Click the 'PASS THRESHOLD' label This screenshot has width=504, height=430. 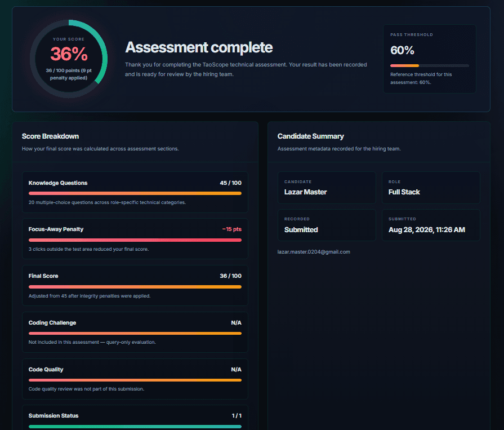click(x=412, y=35)
